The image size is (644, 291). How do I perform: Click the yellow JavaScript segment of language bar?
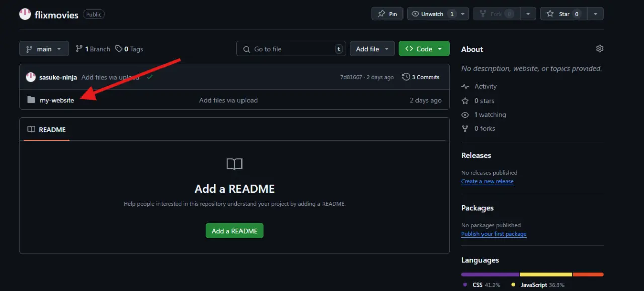click(x=546, y=274)
